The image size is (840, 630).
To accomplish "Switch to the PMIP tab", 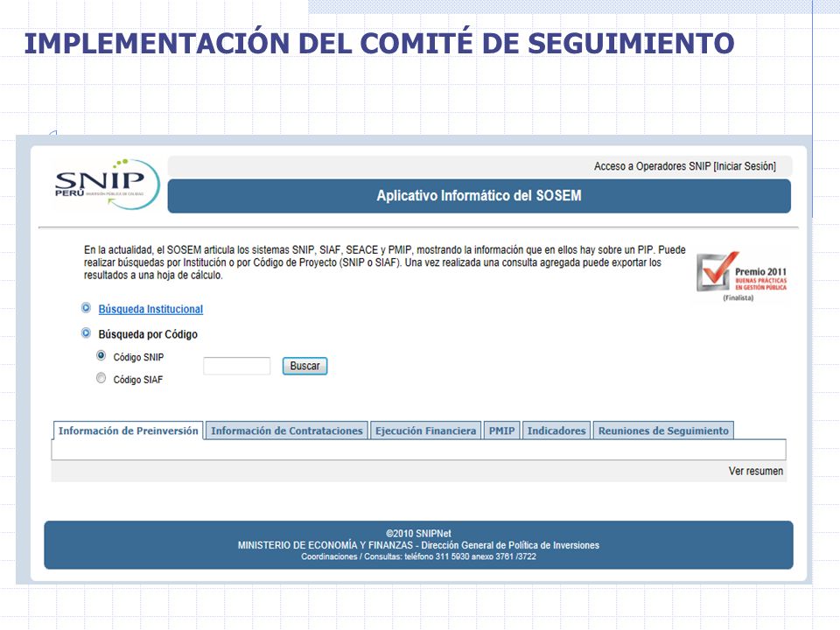I will 501,430.
